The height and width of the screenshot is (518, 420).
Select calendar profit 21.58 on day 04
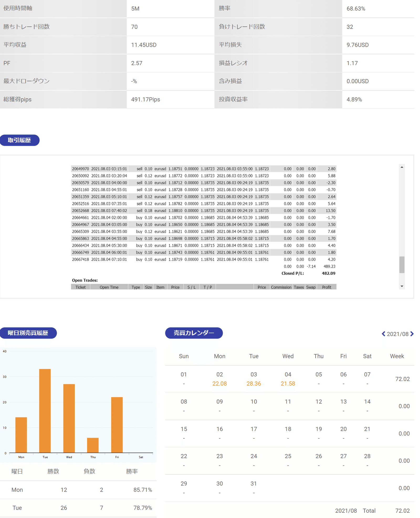[288, 384]
